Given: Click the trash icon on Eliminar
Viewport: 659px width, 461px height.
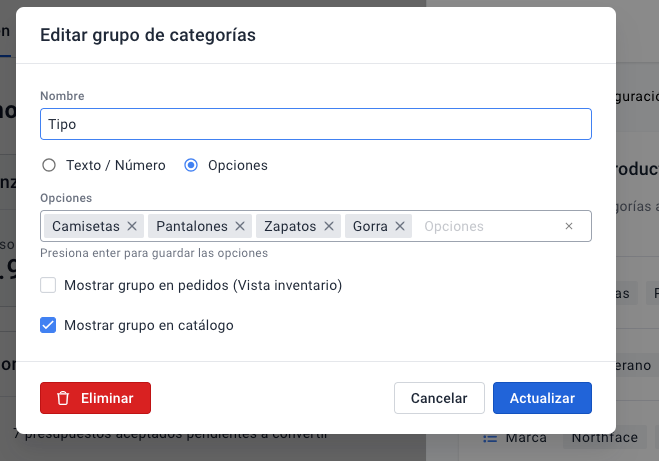Looking at the screenshot, I should pyautogui.click(x=63, y=398).
